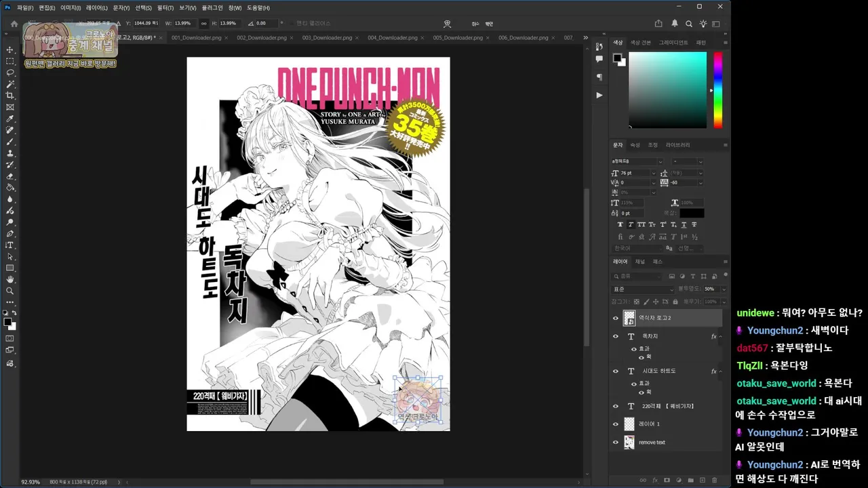Toggle effects visibility under 독차지 layer
This screenshot has height=488, width=868.
click(x=634, y=349)
